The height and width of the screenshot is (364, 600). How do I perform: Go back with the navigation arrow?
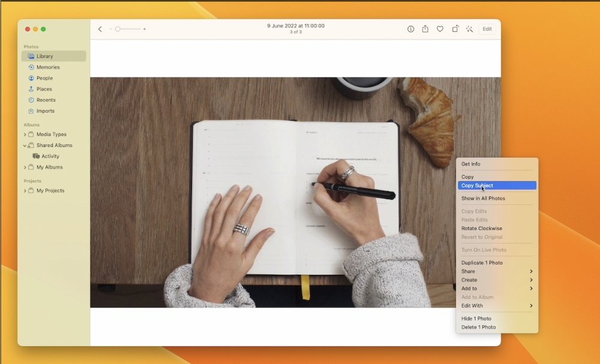pyautogui.click(x=100, y=28)
